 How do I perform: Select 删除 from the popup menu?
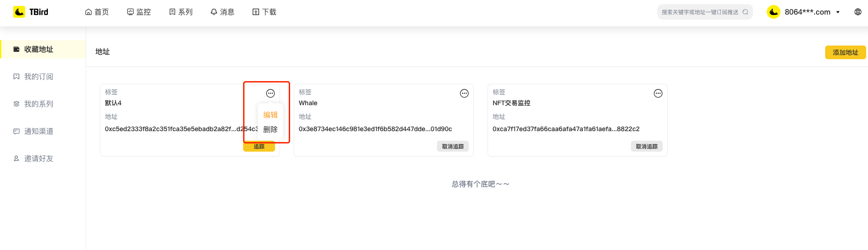coord(270,129)
